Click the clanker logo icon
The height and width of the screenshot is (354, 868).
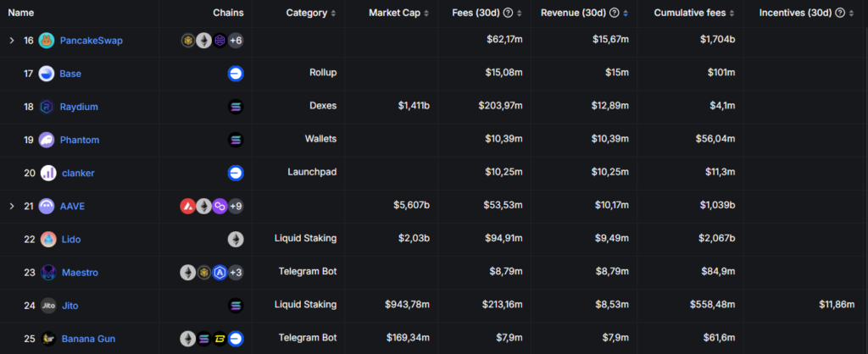pos(48,173)
